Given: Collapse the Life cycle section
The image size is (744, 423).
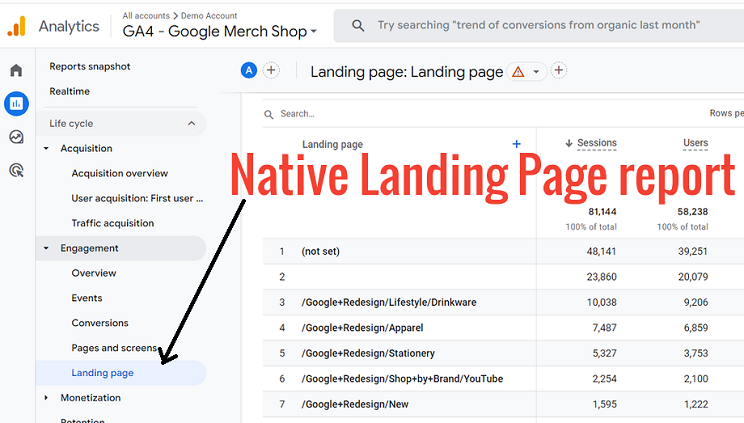Looking at the screenshot, I should pyautogui.click(x=191, y=123).
